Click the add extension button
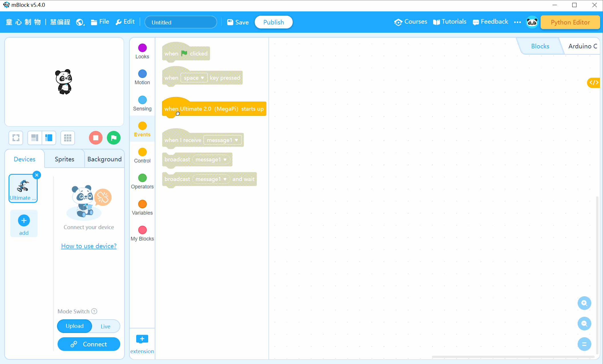 point(142,342)
